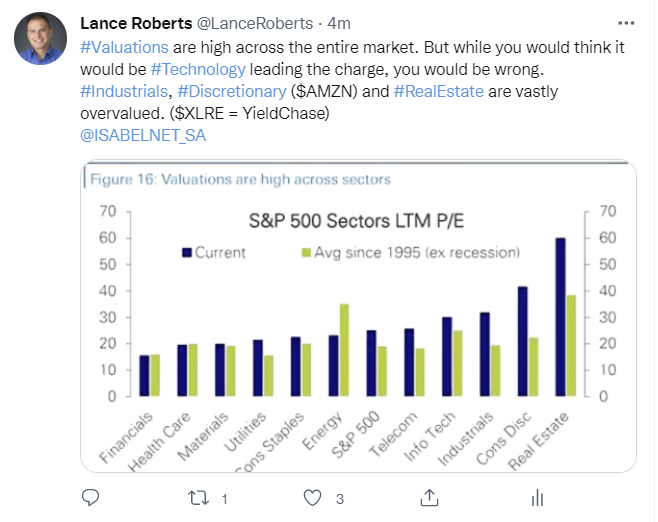Open the Lance Roberts display name

pyautogui.click(x=136, y=23)
